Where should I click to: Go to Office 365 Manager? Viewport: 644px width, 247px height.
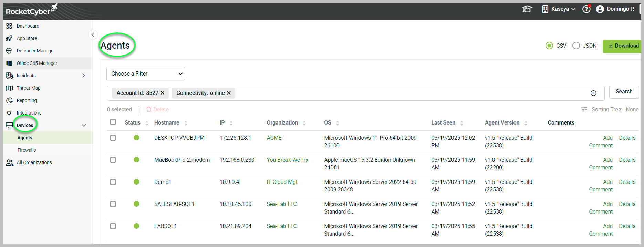tap(37, 63)
